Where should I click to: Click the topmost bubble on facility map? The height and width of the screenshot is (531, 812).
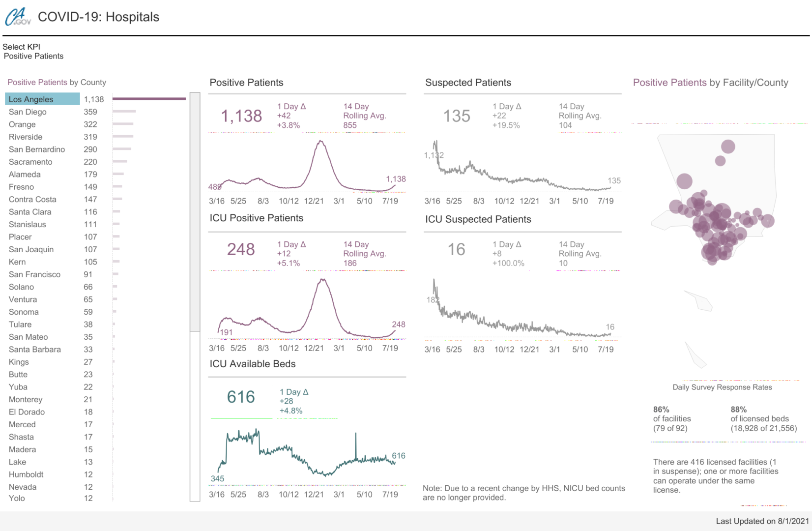[x=728, y=146]
